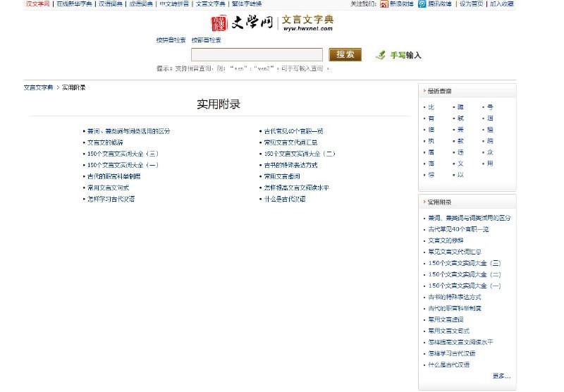Image resolution: width=564 pixels, height=392 pixels.
Task: Click 加入收藏 link
Action: tap(502, 4)
